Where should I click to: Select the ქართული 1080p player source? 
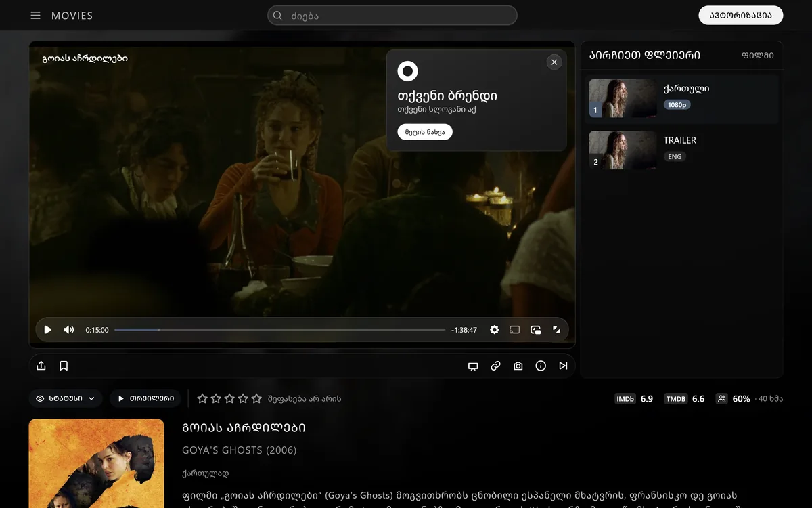(x=681, y=98)
